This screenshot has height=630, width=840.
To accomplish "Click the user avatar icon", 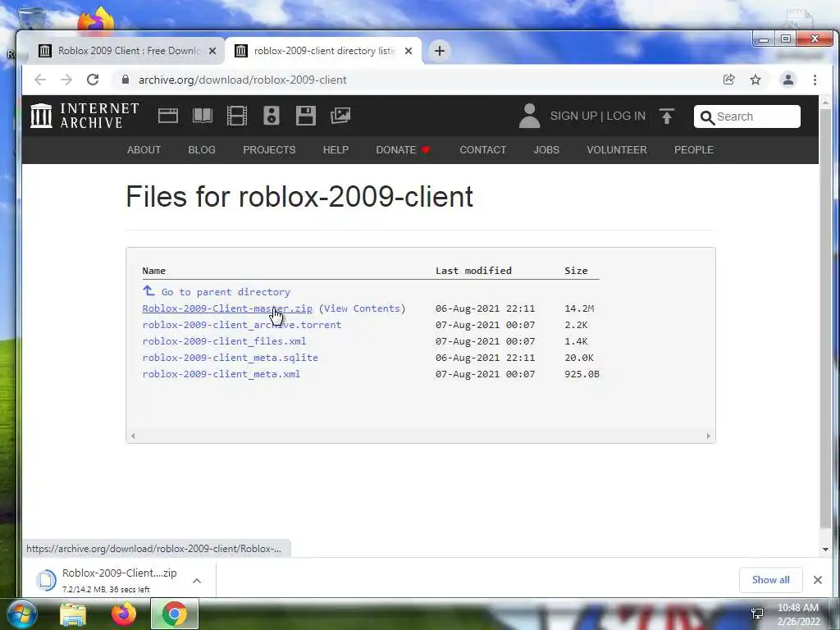I will pyautogui.click(x=529, y=116).
